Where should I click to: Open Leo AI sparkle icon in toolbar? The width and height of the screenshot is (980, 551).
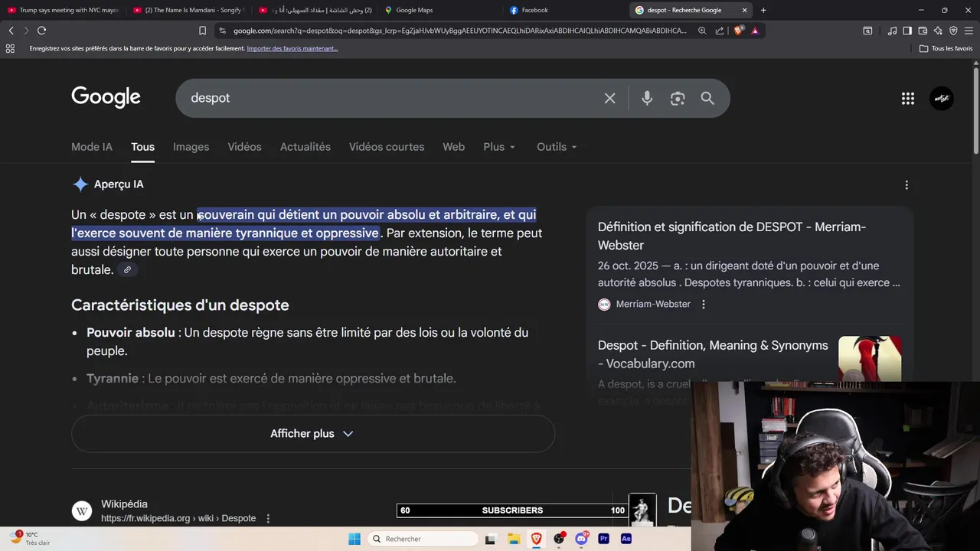click(x=938, y=31)
